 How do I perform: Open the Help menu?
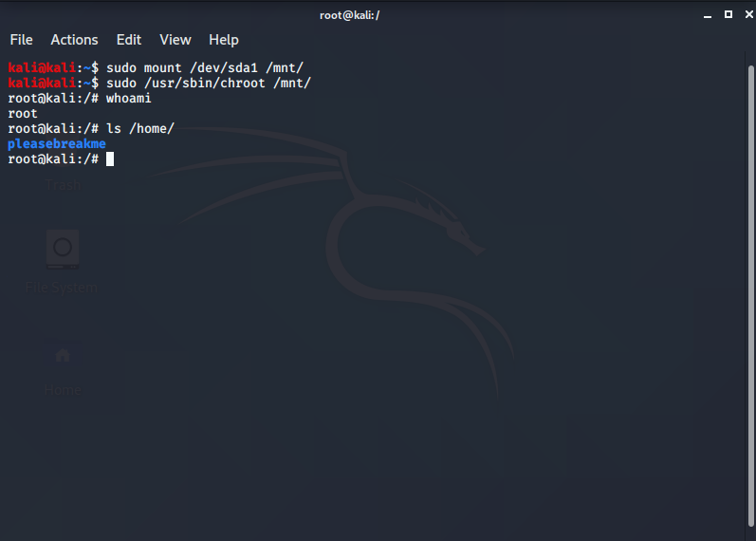tap(224, 40)
